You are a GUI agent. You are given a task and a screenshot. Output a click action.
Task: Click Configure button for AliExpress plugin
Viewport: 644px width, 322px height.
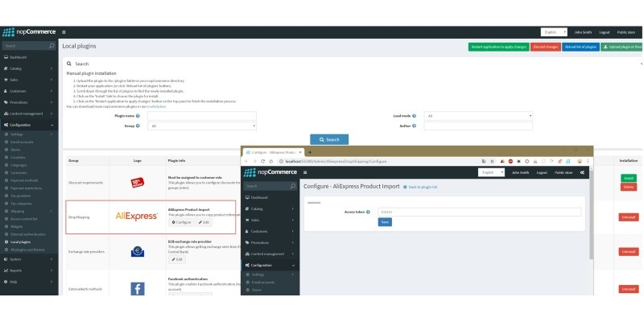pyautogui.click(x=182, y=222)
